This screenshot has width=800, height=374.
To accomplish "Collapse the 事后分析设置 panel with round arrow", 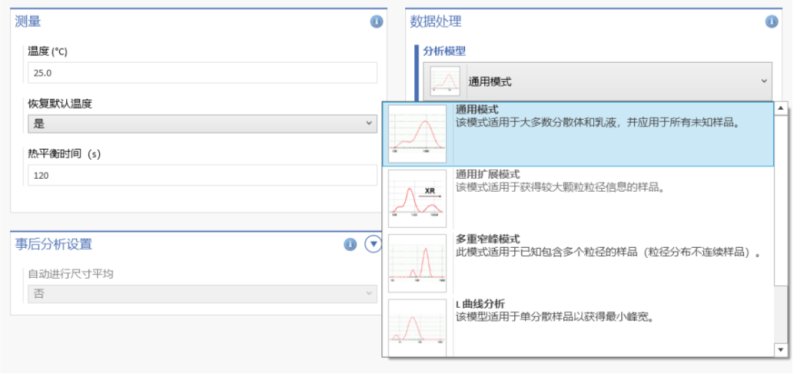I will click(x=373, y=244).
